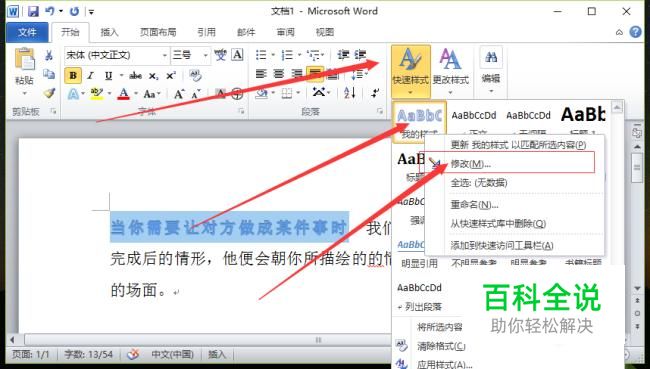Select the Format Painter brush icon
The image size is (650, 369).
coord(49,93)
